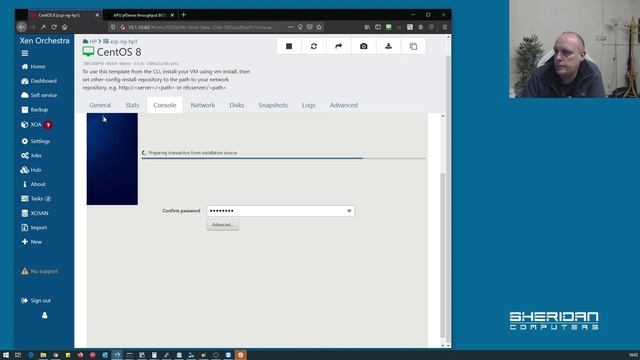Switch to the Advanced tab
Screen dimensions: 640x360
pos(344,105)
